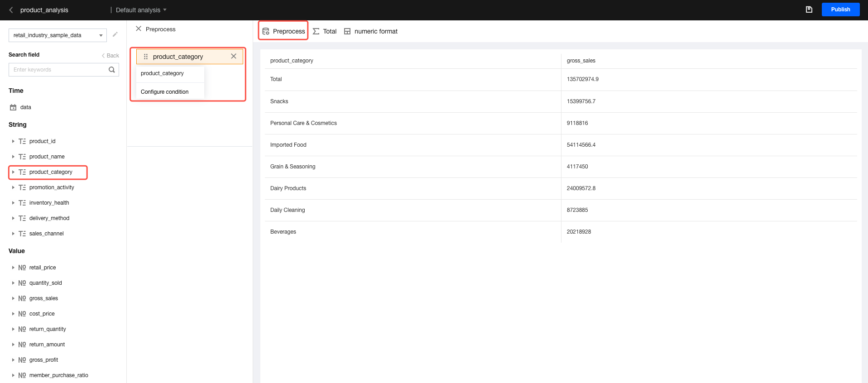Image resolution: width=868 pixels, height=383 pixels.
Task: Expand the product_id field tree arrow
Action: click(x=13, y=141)
